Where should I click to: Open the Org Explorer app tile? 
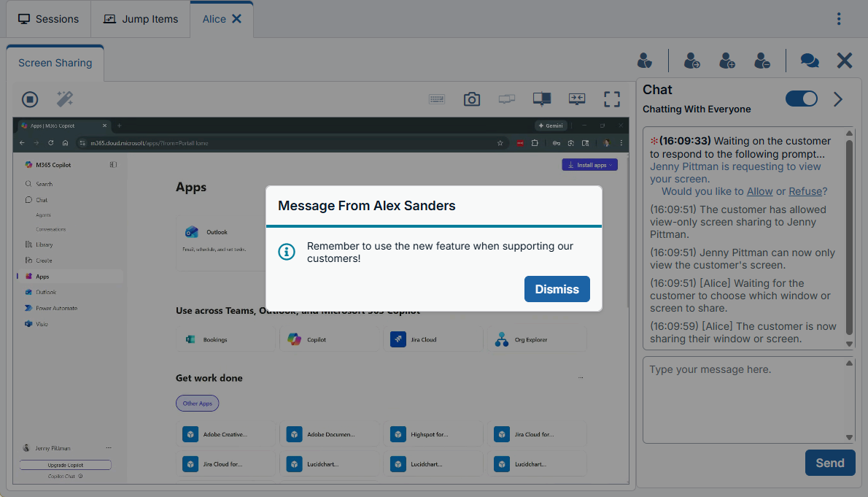537,339
